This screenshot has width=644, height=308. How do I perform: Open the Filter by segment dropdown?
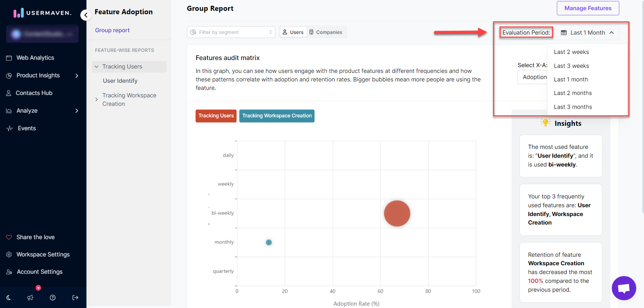tap(231, 32)
